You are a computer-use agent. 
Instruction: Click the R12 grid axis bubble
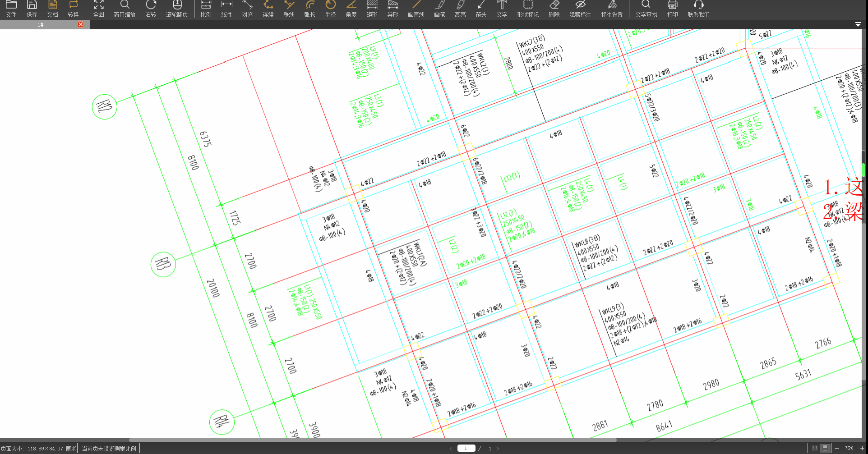pyautogui.click(x=105, y=107)
